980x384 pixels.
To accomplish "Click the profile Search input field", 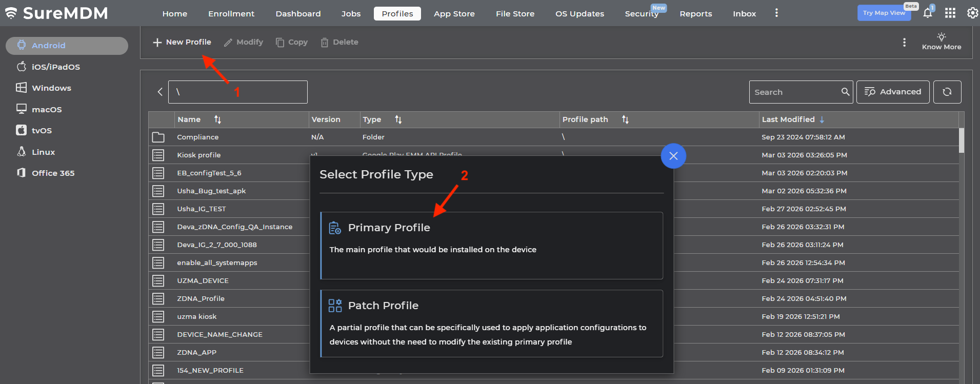I will (794, 92).
